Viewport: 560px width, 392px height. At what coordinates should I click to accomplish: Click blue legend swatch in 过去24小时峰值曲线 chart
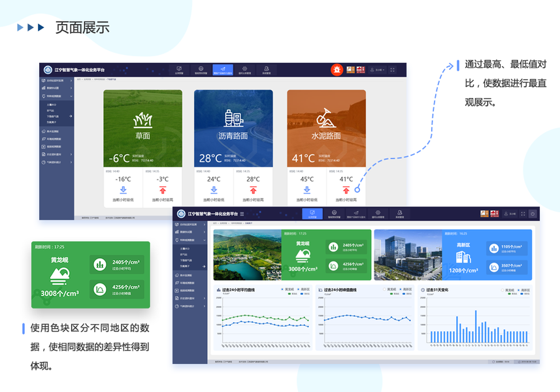404,294
